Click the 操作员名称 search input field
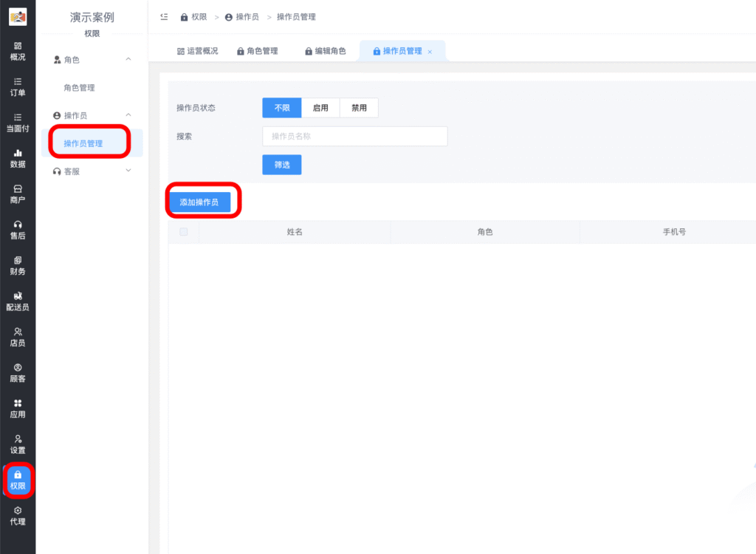 coord(354,136)
